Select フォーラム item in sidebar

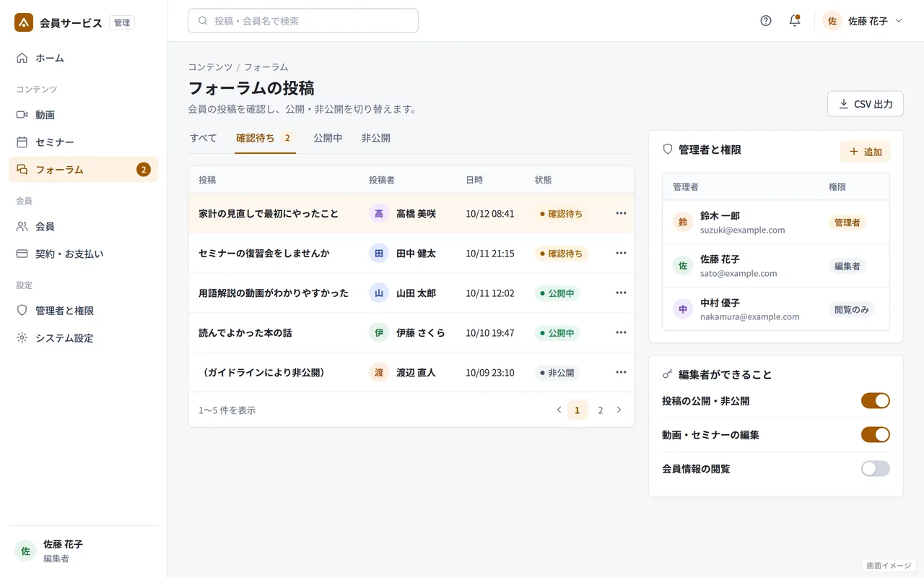point(84,170)
